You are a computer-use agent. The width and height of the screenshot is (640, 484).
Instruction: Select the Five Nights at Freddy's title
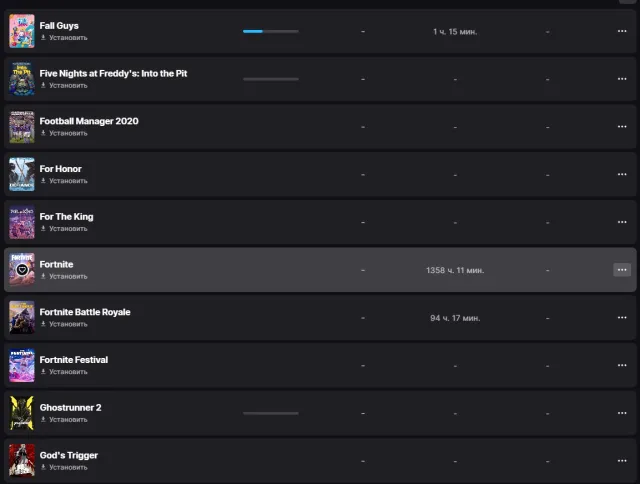[113, 73]
